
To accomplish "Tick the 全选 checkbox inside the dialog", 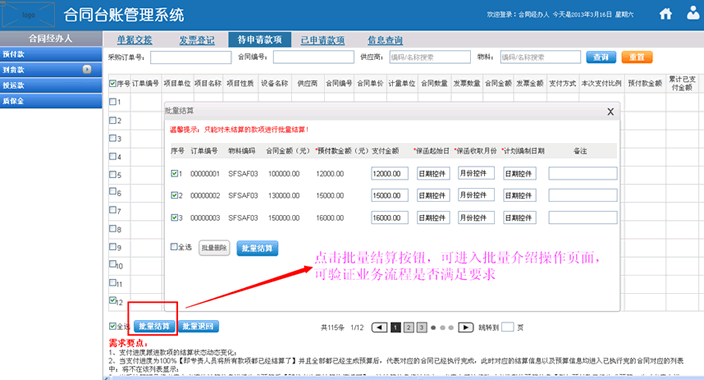I will (174, 247).
